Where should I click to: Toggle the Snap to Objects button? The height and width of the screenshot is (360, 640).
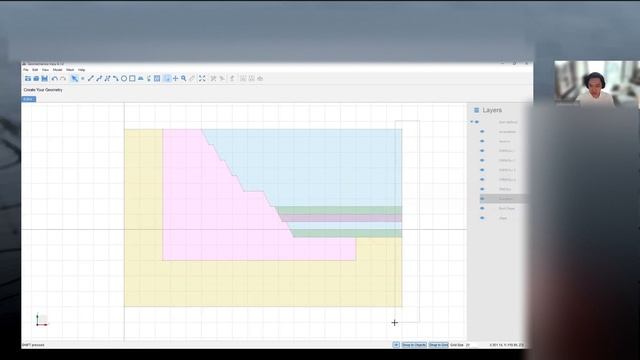[414, 345]
